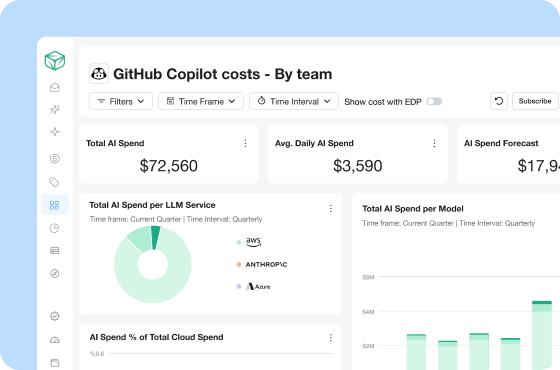The image size is (560, 370).
Task: Open the three-dot menu on AI Spend % of Total Cloud Spend
Action: (x=331, y=338)
